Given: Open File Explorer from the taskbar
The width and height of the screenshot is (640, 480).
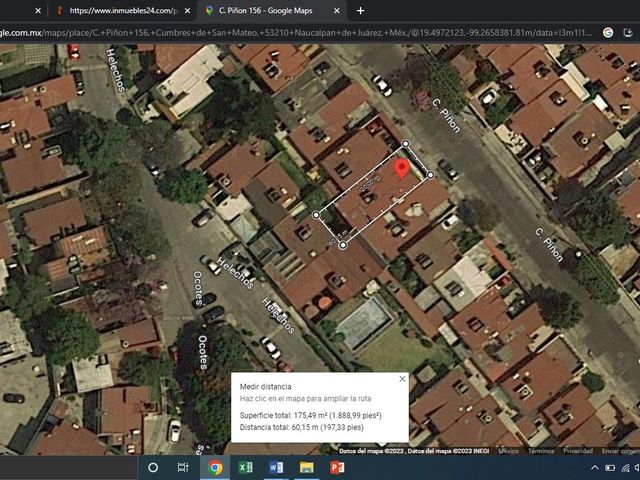Looking at the screenshot, I should coord(307,467).
